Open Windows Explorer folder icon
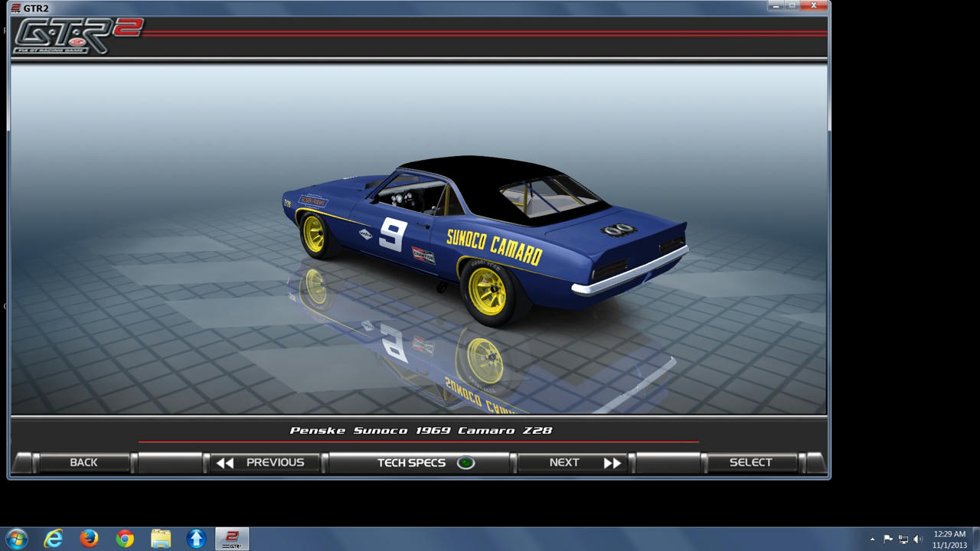Screen dimensions: 980x551 click(x=161, y=539)
